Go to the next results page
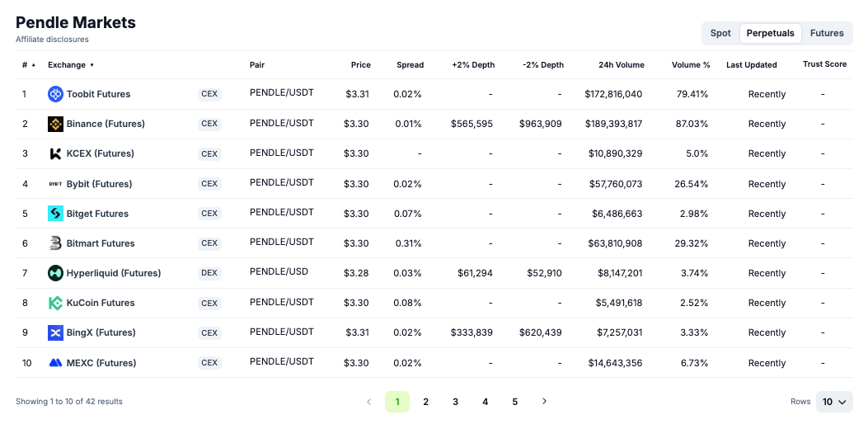The image size is (868, 443). coord(544,402)
